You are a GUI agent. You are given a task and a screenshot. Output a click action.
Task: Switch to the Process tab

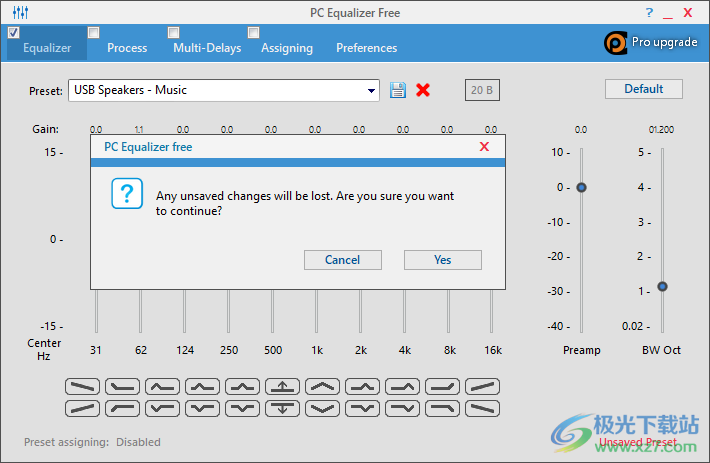point(127,48)
